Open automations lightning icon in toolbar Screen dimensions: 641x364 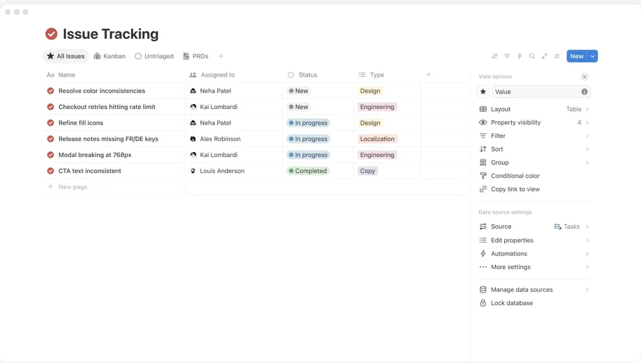tap(520, 56)
